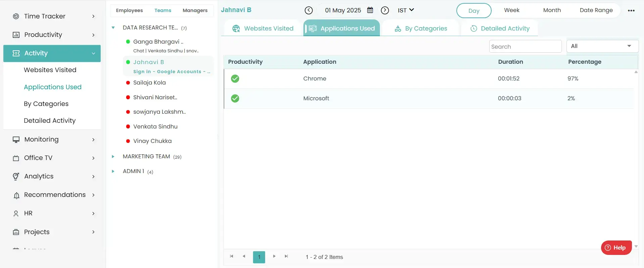644x268 pixels.
Task: Select the Day view
Action: click(474, 11)
